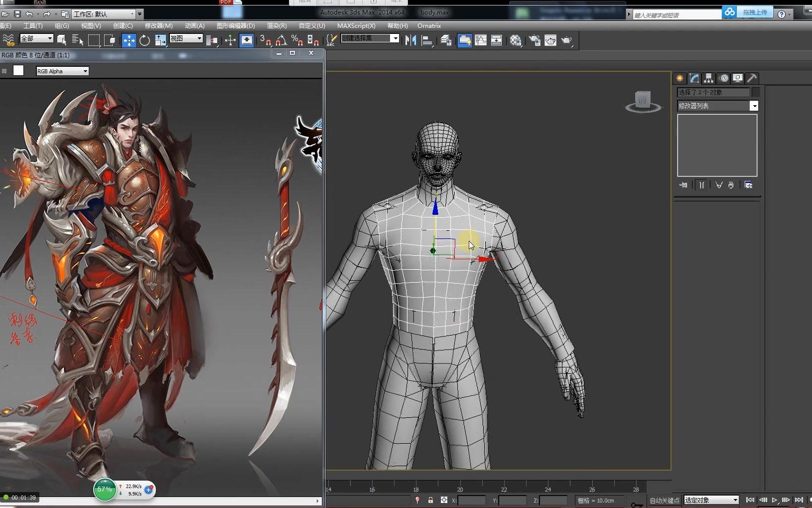The height and width of the screenshot is (508, 812).
Task: Switch to Modify command panel tab
Action: (694, 78)
